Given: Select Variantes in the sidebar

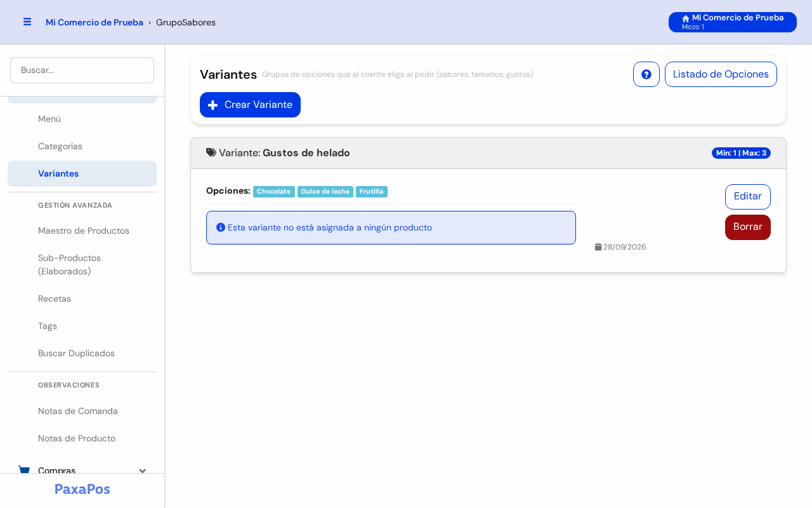Looking at the screenshot, I should pyautogui.click(x=82, y=173).
